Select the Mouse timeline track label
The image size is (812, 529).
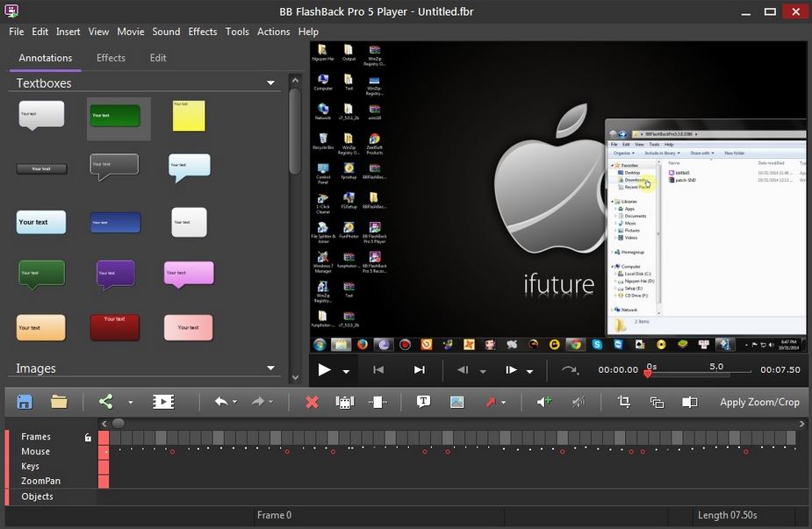35,451
